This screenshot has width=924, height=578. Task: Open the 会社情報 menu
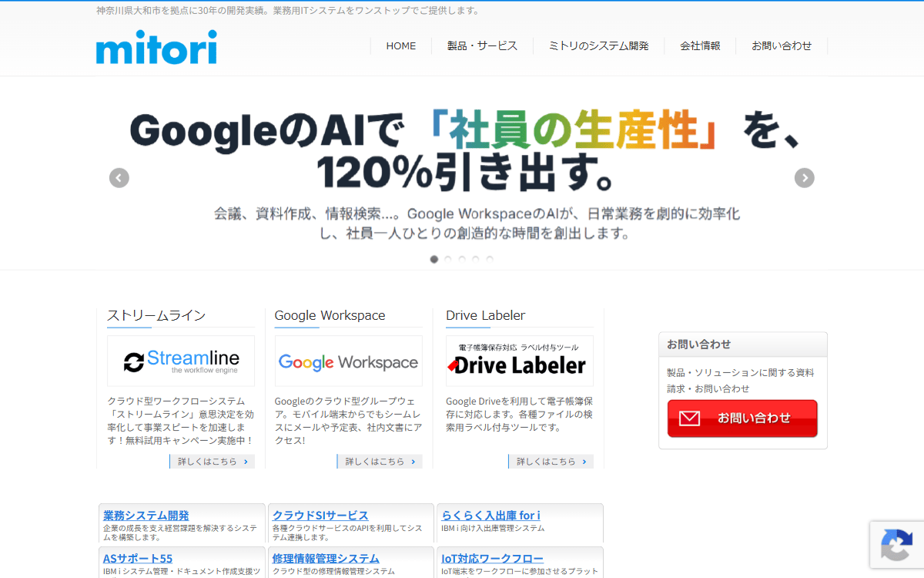tap(700, 46)
